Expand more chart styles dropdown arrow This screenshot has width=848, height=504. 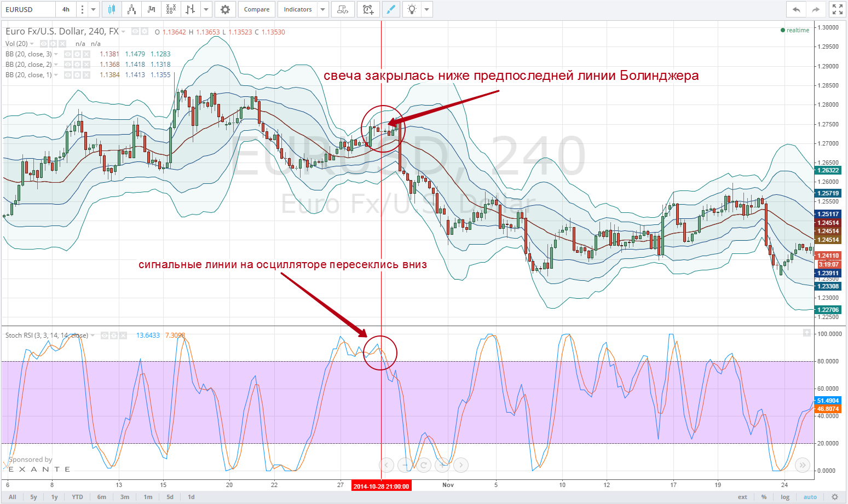pos(206,9)
